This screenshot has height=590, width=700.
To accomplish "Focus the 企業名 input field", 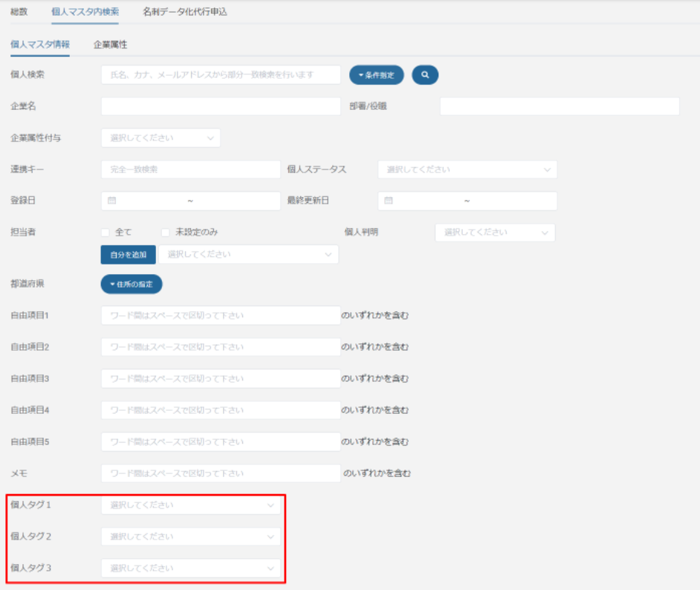I will pos(221,106).
